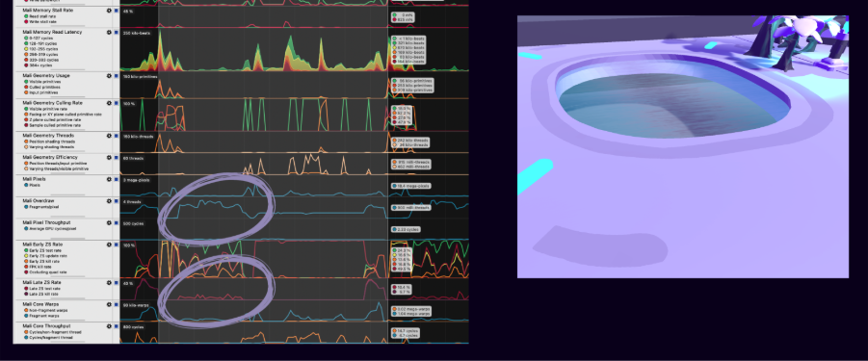Toggle blue square on Mali Core Warps
Image resolution: width=868 pixels, height=361 pixels.
click(x=117, y=304)
